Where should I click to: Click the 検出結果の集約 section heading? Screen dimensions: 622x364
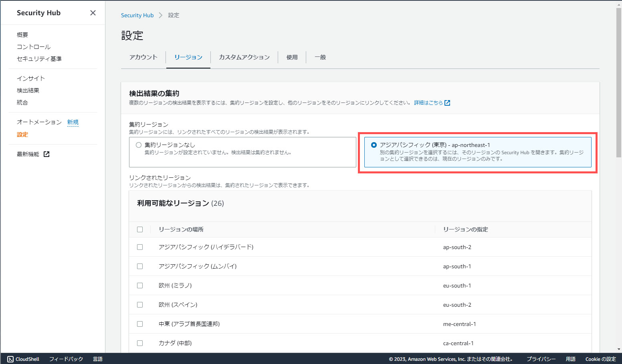pos(154,93)
